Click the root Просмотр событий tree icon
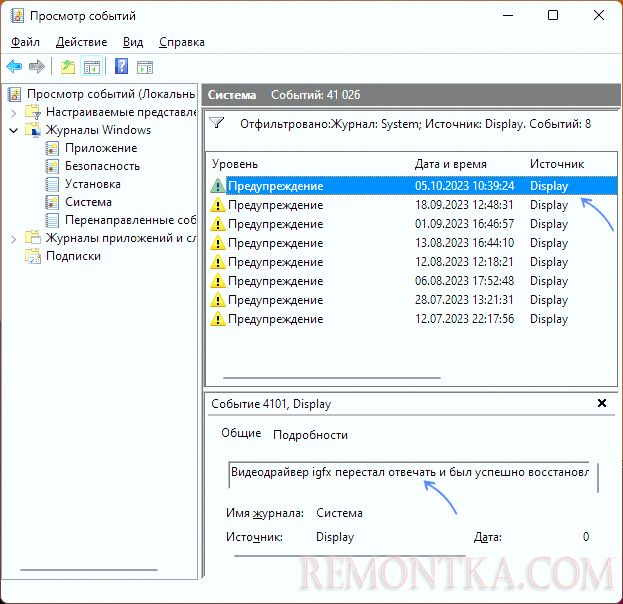This screenshot has width=623, height=604. tap(15, 94)
